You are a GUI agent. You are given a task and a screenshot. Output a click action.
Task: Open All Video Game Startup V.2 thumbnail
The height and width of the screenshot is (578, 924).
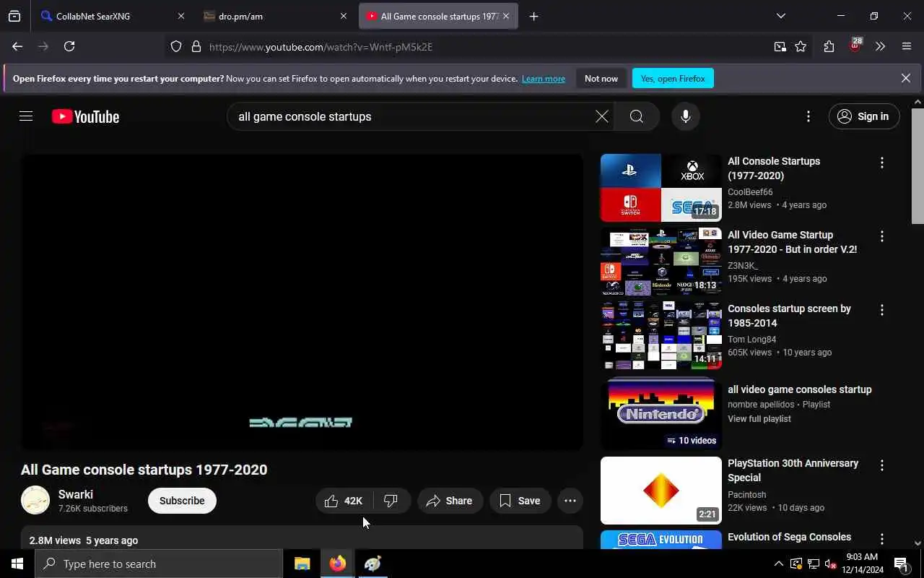tap(661, 262)
